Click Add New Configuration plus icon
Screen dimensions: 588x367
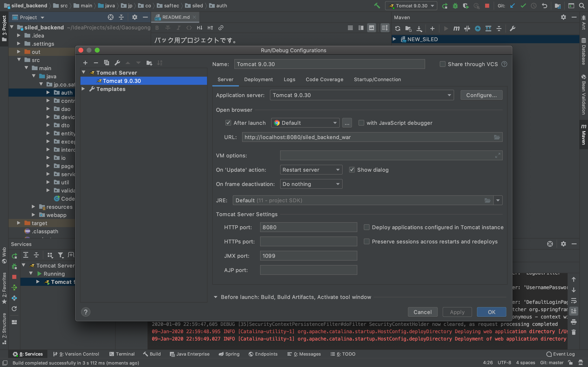tap(85, 63)
